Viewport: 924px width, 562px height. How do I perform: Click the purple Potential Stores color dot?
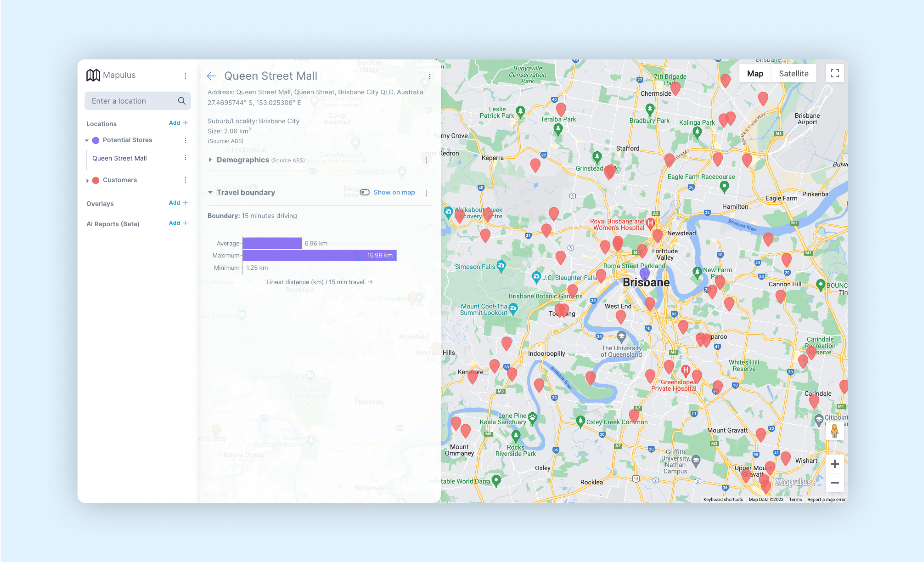click(x=96, y=140)
